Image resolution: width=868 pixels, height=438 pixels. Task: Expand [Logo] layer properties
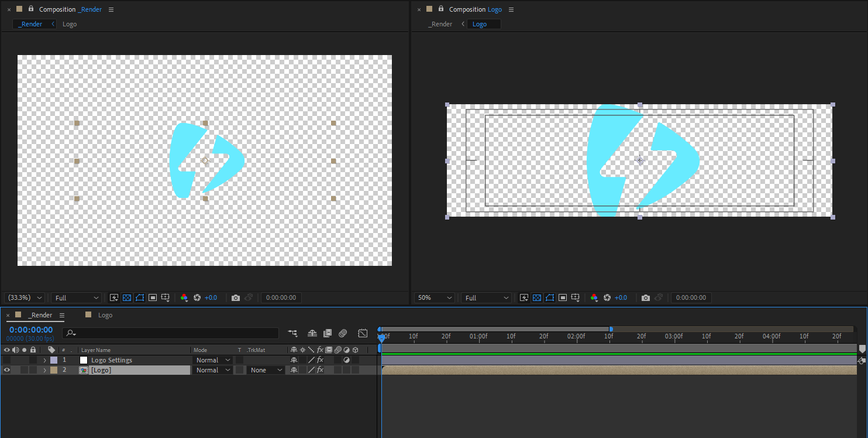click(44, 370)
